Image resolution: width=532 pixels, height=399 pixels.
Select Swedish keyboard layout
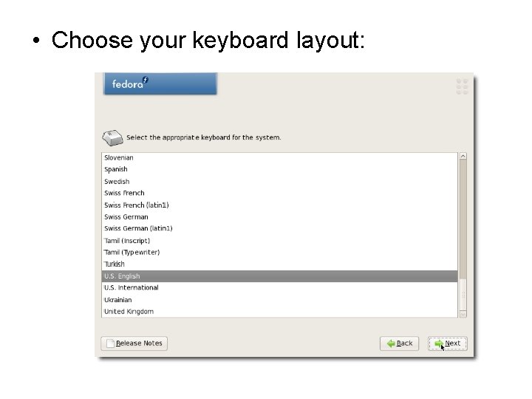pos(117,181)
